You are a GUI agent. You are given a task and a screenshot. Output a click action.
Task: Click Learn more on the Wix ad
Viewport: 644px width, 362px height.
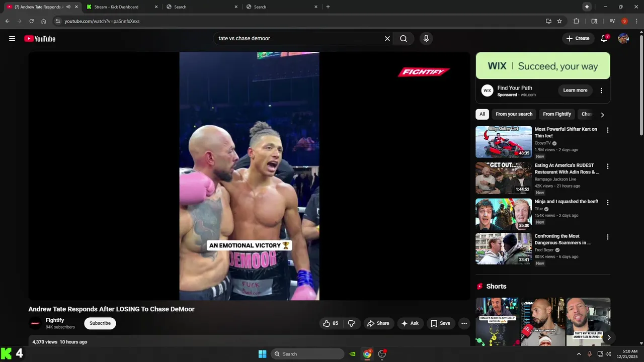pos(575,90)
